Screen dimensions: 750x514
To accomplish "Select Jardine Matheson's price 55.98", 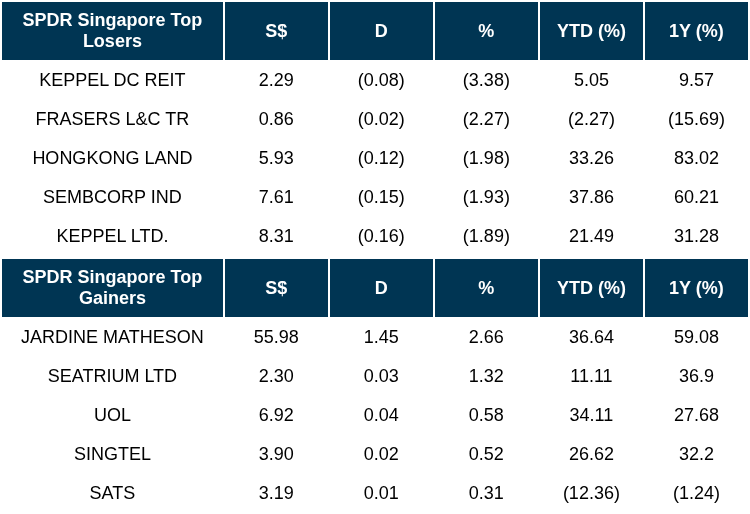I will 276,337.
